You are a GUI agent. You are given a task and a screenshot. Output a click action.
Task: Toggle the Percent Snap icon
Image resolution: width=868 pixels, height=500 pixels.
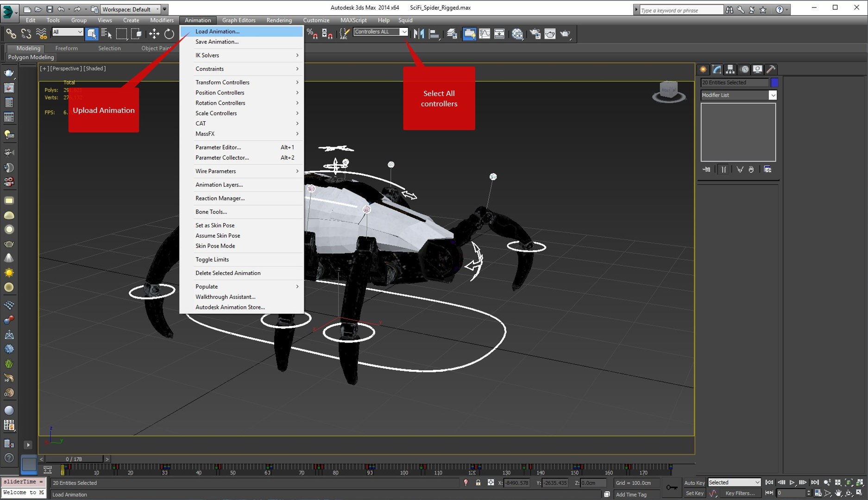(x=312, y=33)
